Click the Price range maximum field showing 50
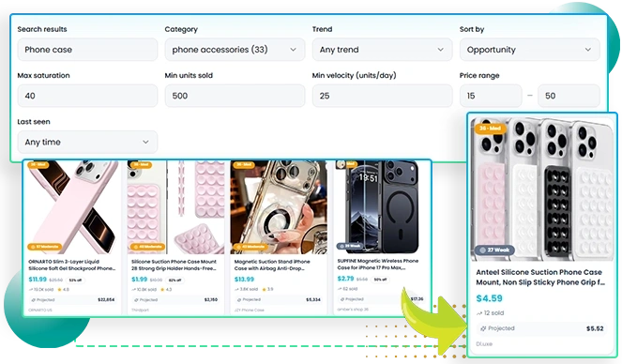Viewport: 622px width, 364px height. click(569, 96)
